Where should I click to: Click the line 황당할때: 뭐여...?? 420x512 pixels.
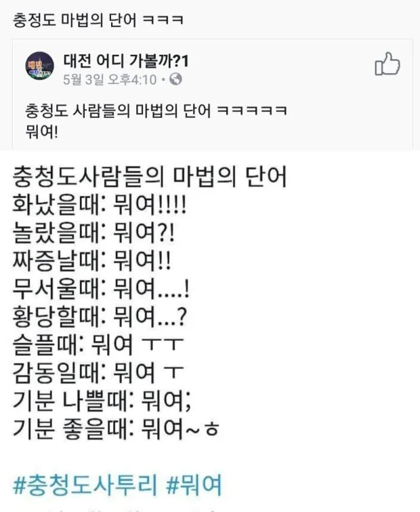tap(100, 317)
